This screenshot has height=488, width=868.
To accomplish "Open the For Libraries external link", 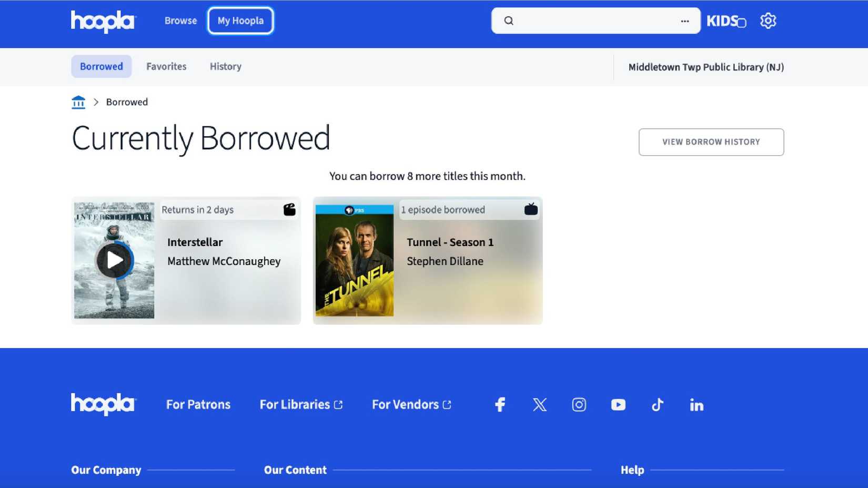I will 301,404.
